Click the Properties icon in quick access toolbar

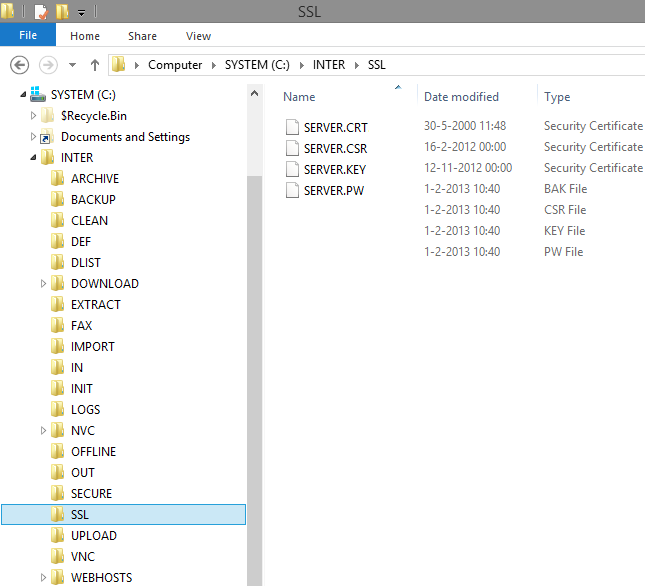tap(41, 12)
